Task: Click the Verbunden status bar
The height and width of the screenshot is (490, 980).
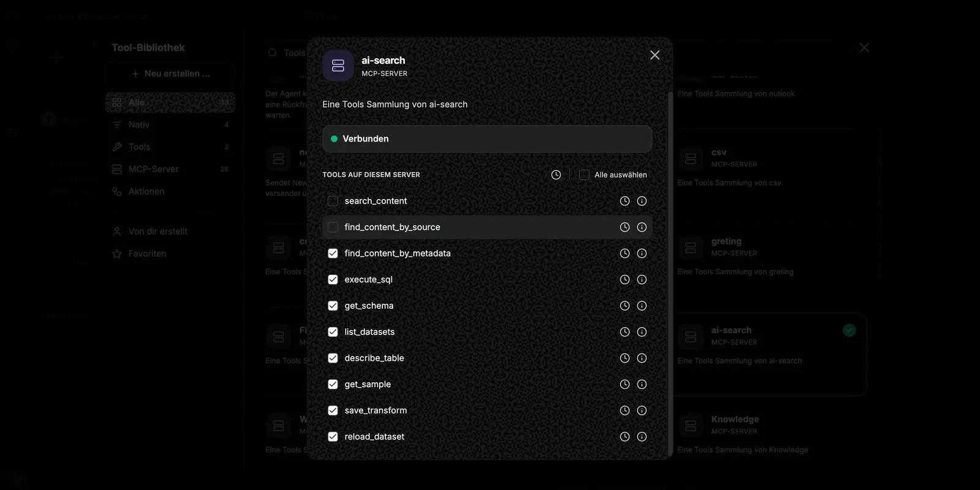Action: coord(487,139)
